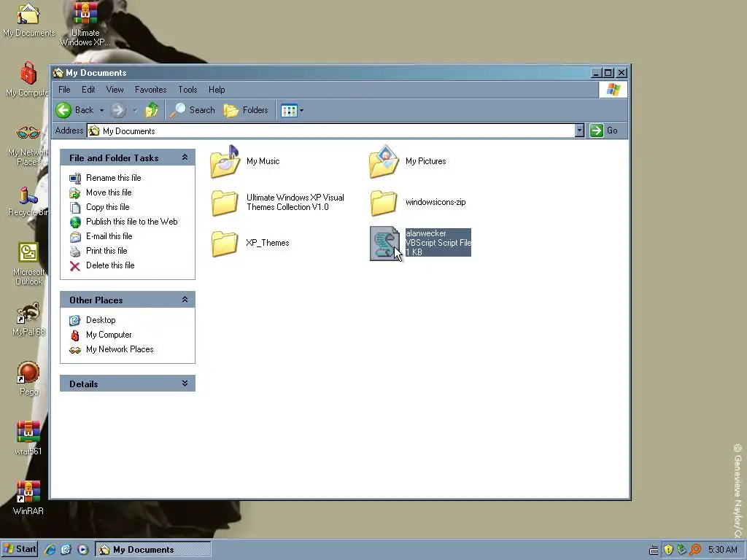Click the system tray clock
Viewport: 747px width, 560px height.
723,550
